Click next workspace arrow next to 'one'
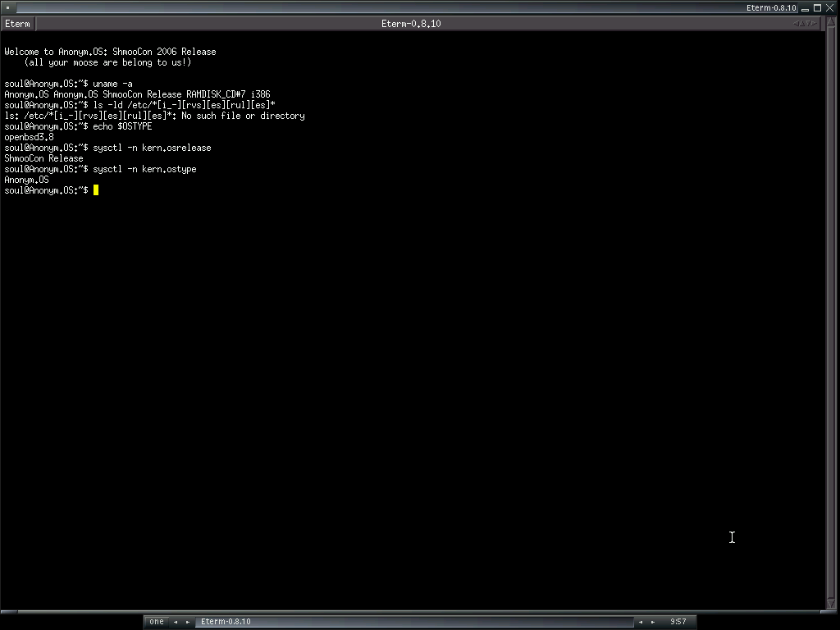The height and width of the screenshot is (630, 840). click(x=188, y=622)
